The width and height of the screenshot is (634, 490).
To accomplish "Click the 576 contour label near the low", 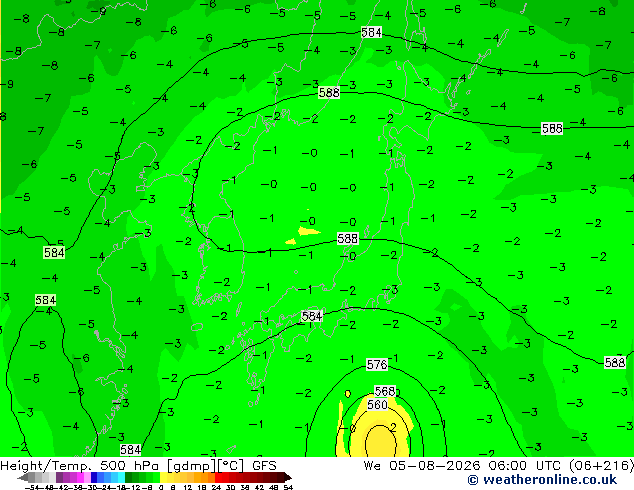I will (x=377, y=365).
